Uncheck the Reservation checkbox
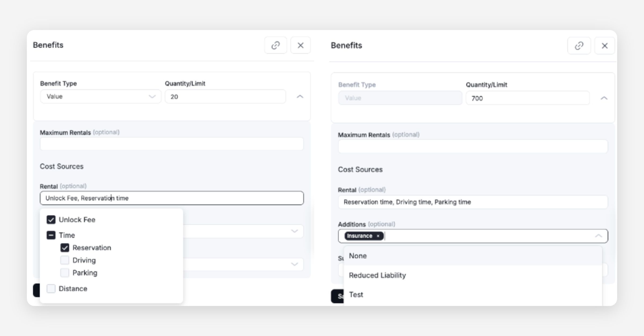Viewport: 644px width, 336px height. point(65,248)
